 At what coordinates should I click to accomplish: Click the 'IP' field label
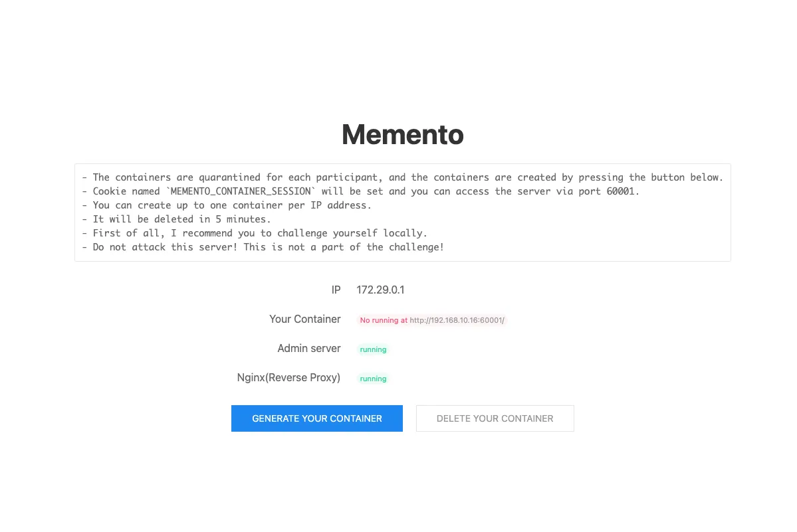coord(336,290)
